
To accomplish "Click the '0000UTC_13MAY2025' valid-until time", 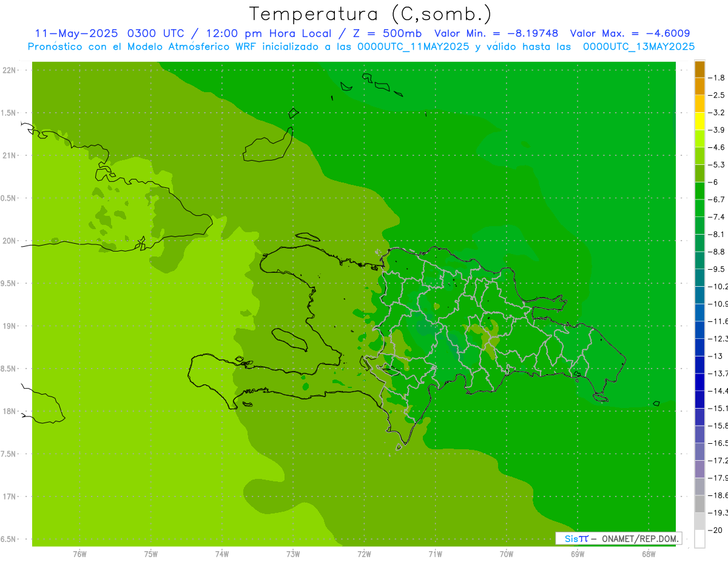I will 639,46.
